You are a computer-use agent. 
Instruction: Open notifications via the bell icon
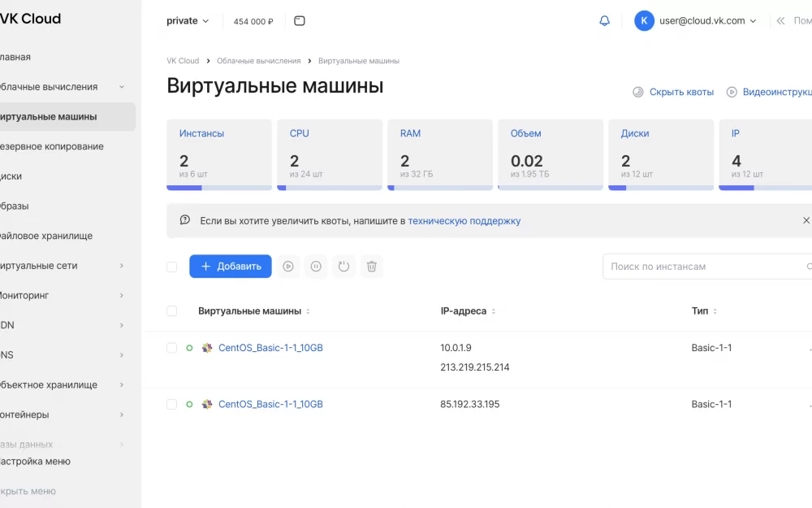click(604, 20)
